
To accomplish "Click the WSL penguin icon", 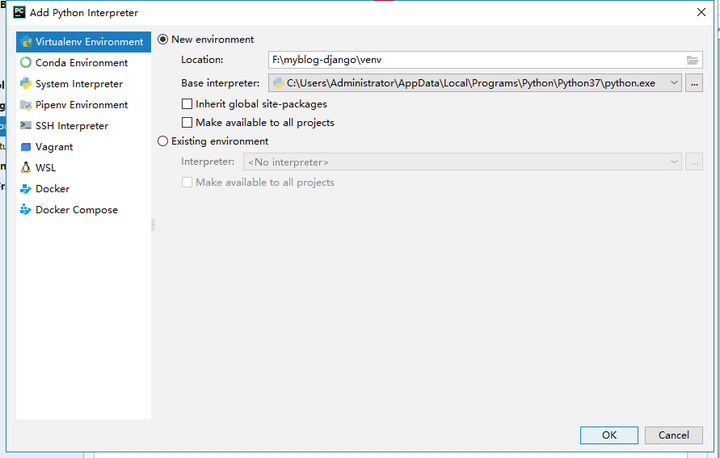I will click(26, 168).
